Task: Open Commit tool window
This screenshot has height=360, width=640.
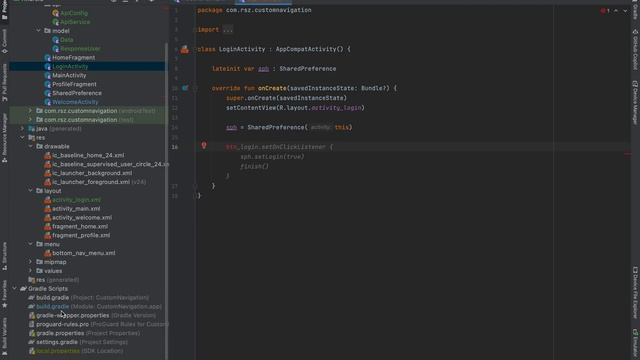Action: [4, 41]
